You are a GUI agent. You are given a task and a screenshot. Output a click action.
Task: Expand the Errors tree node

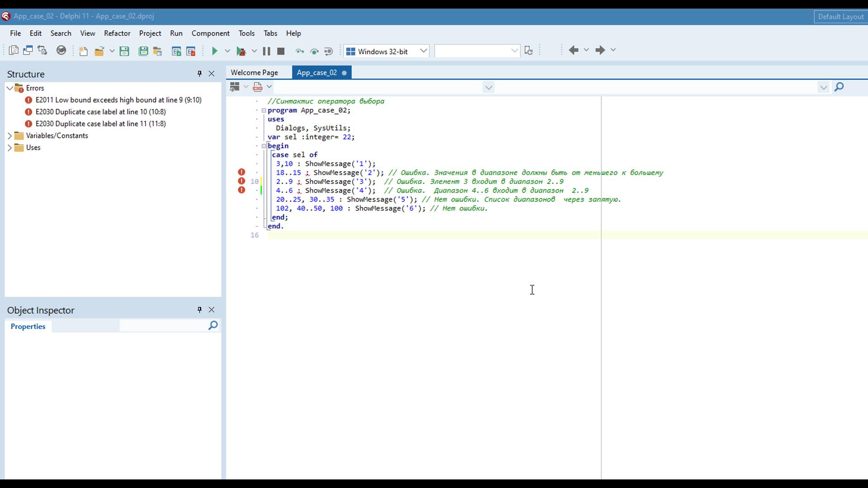coord(9,88)
